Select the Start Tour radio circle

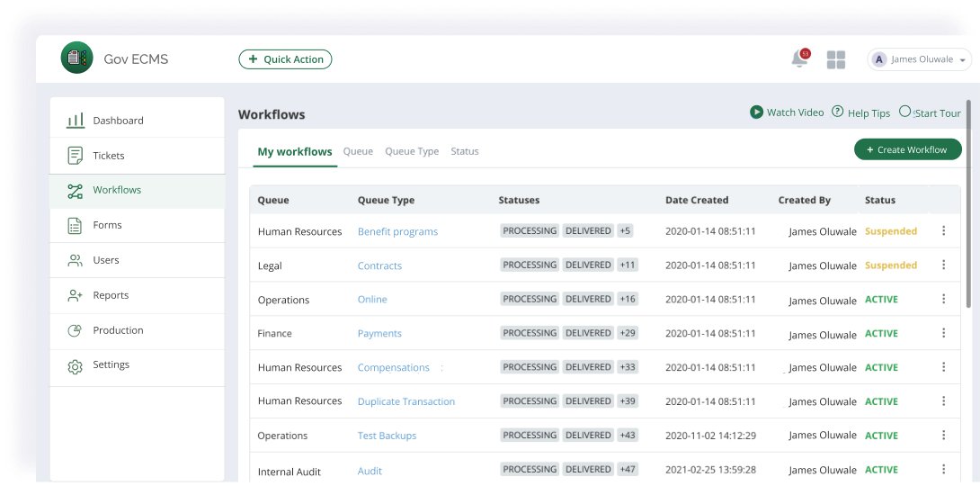[904, 112]
